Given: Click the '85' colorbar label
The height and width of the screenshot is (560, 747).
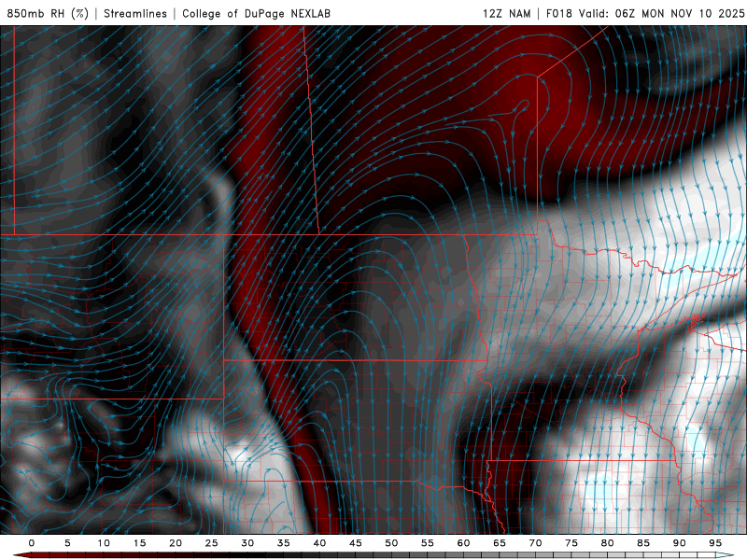Looking at the screenshot, I should (x=643, y=543).
